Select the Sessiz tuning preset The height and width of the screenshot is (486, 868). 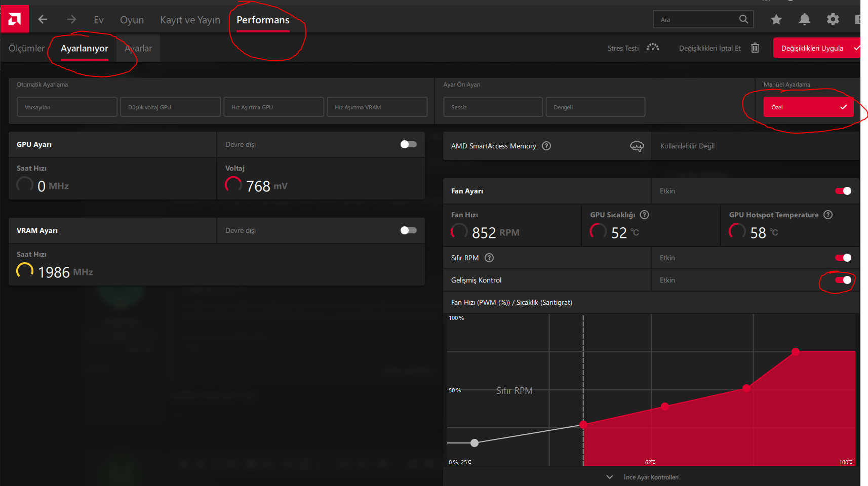coord(493,107)
